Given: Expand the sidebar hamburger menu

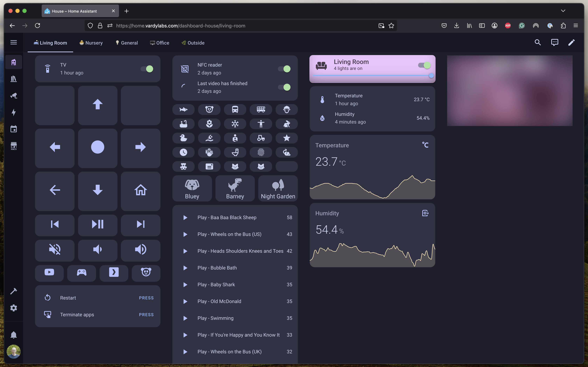Looking at the screenshot, I should [x=14, y=42].
